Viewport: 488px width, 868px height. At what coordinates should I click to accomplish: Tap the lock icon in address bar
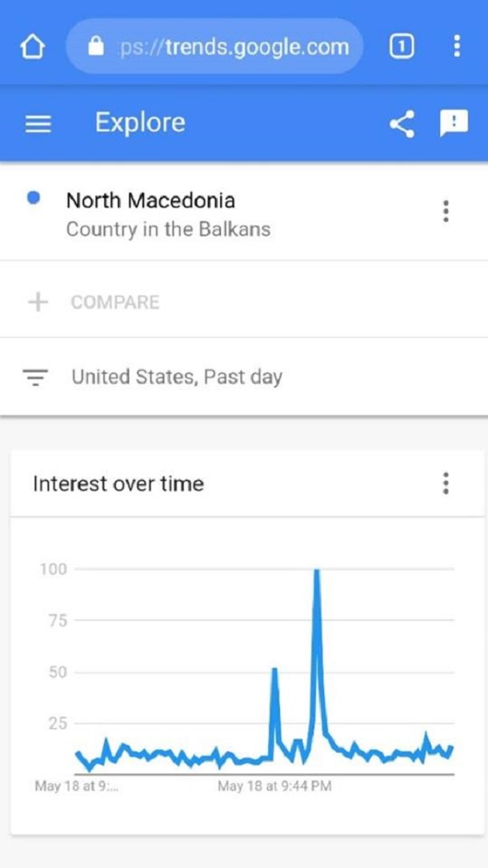click(x=96, y=47)
